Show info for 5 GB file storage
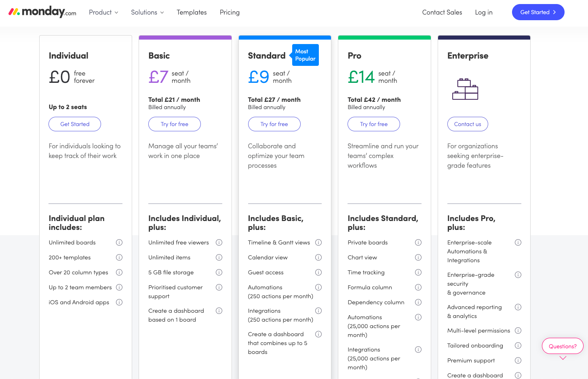Viewport: 588px width, 379px height. coord(219,272)
